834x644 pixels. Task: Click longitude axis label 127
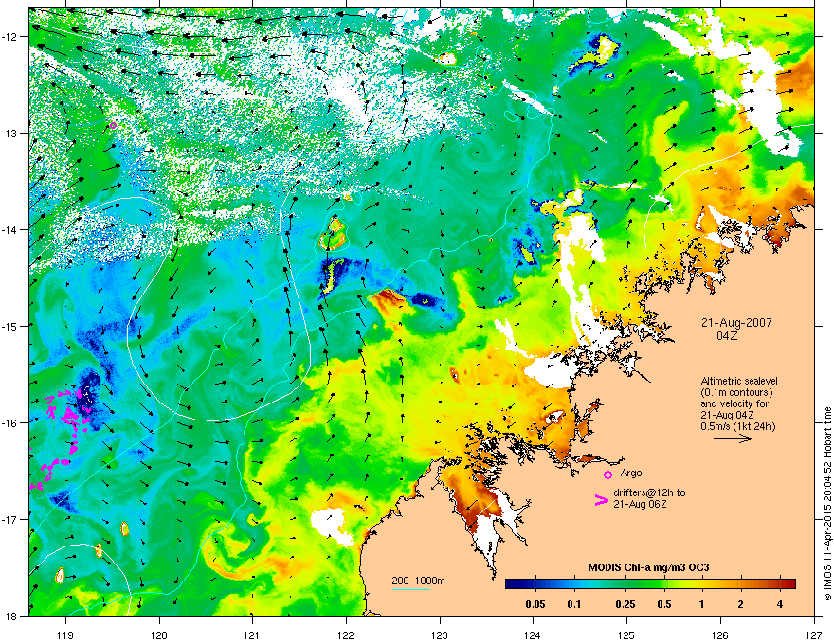tap(814, 635)
